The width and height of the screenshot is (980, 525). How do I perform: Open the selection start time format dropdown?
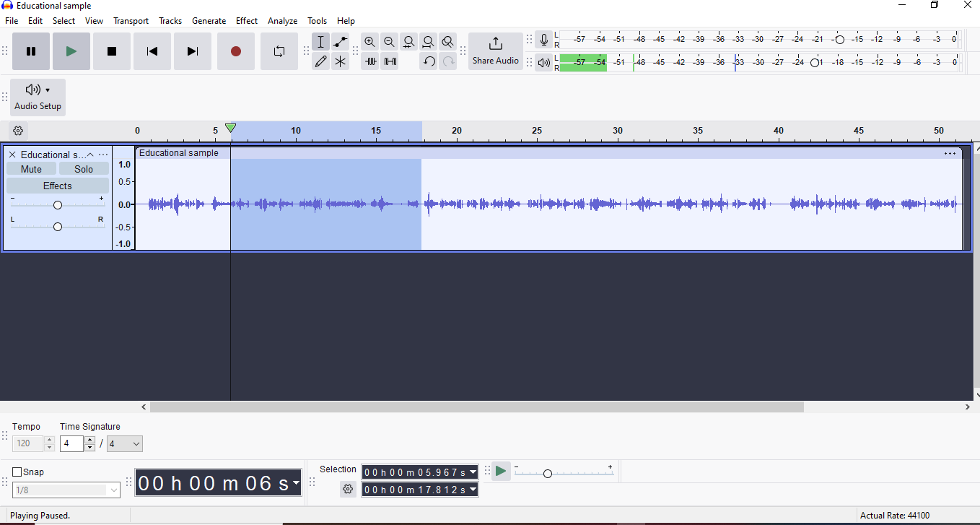473,472
